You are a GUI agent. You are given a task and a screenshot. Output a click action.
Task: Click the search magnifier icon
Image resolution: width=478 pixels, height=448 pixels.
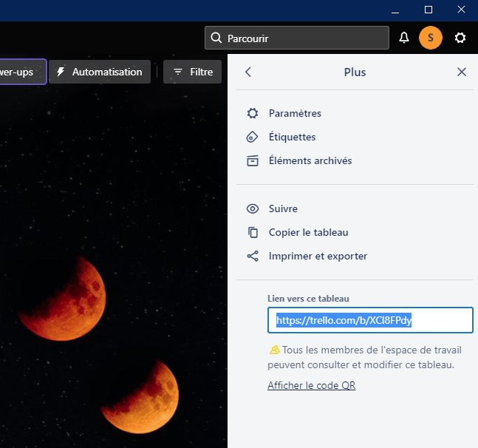tap(216, 38)
